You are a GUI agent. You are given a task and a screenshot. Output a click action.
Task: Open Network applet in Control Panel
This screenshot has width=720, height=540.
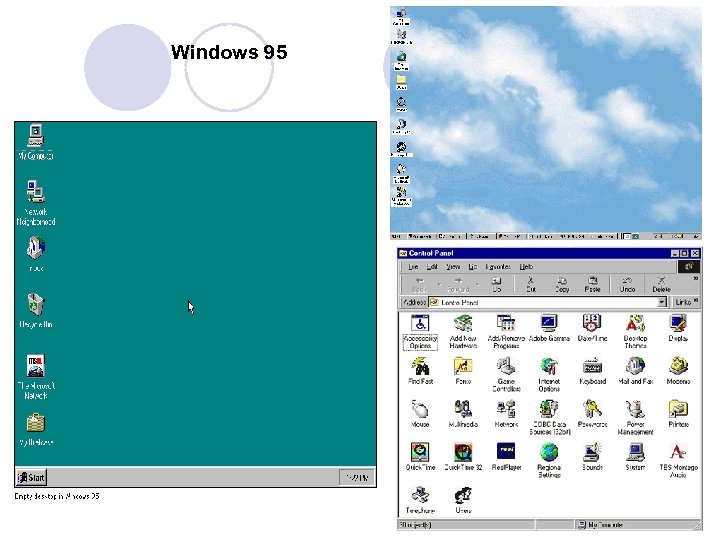(506, 414)
